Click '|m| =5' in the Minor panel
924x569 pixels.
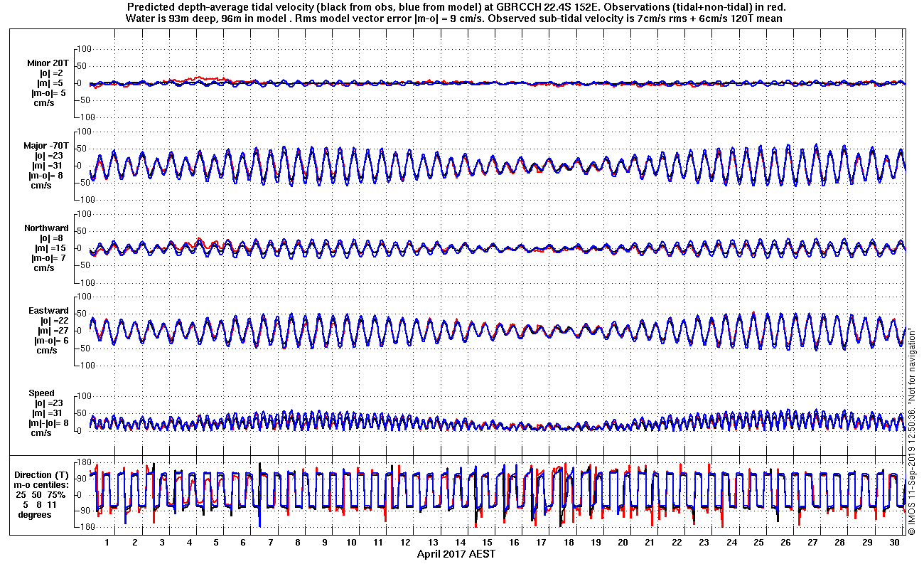(50, 83)
